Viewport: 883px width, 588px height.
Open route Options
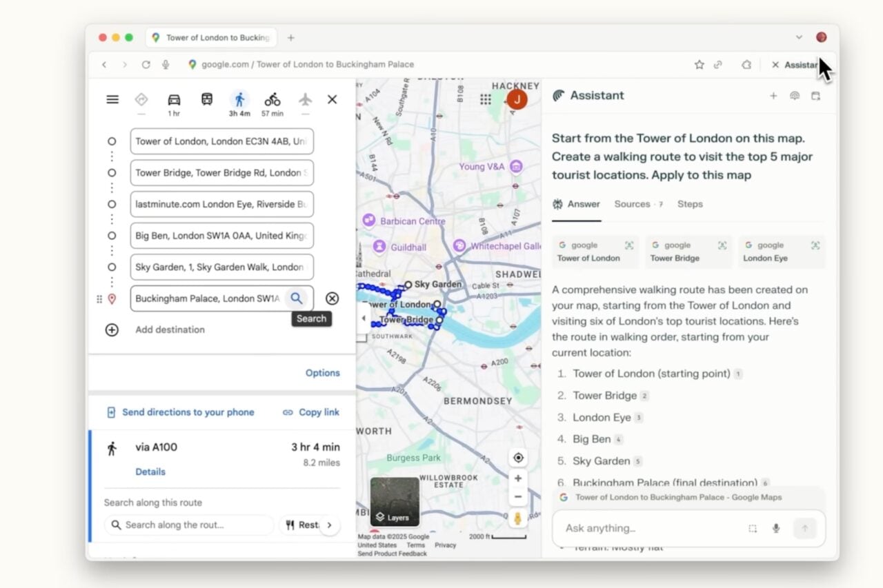[322, 373]
